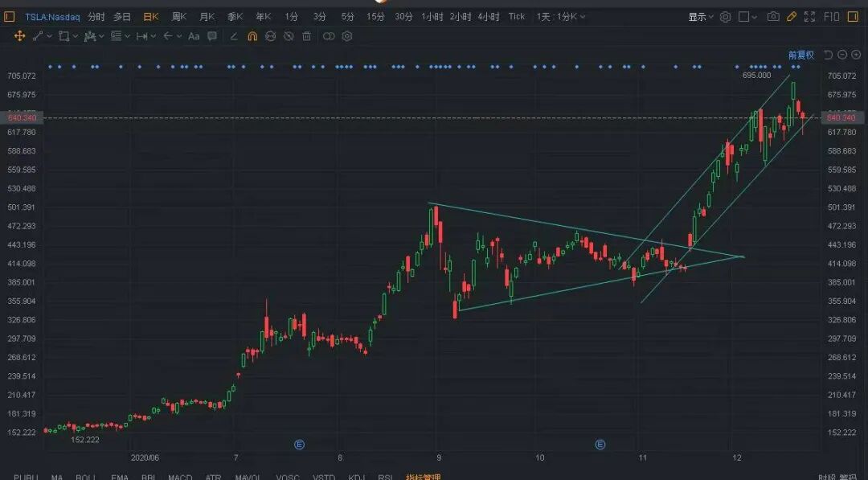Click the pencil edit drawing icon
This screenshot has width=868, height=480.
tap(234, 36)
